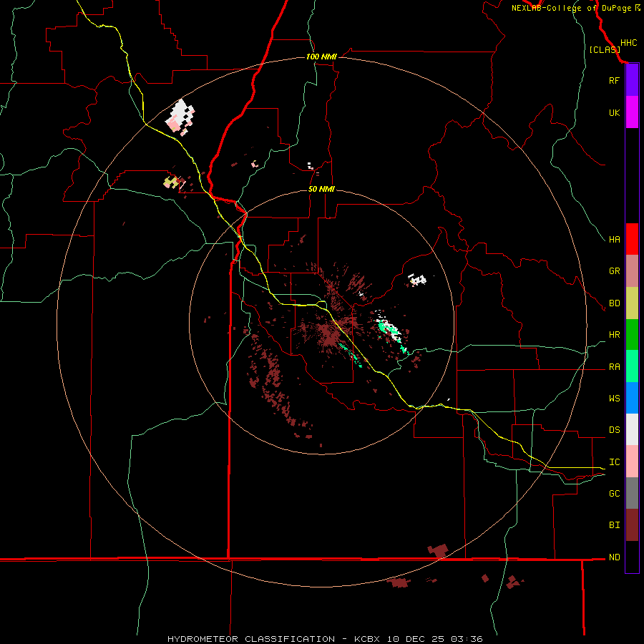Click the 03:36 timestamp
This screenshot has width=644, height=644.
(x=467, y=639)
